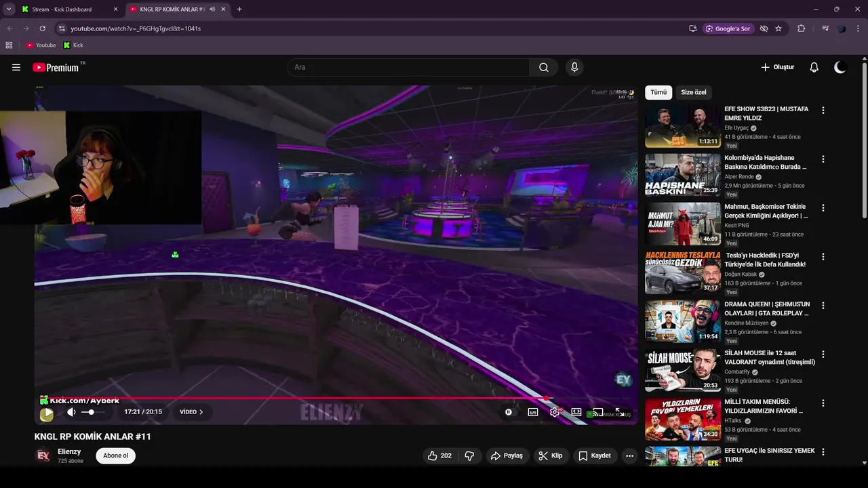View site information icon in address bar
The image size is (868, 488).
[62, 28]
